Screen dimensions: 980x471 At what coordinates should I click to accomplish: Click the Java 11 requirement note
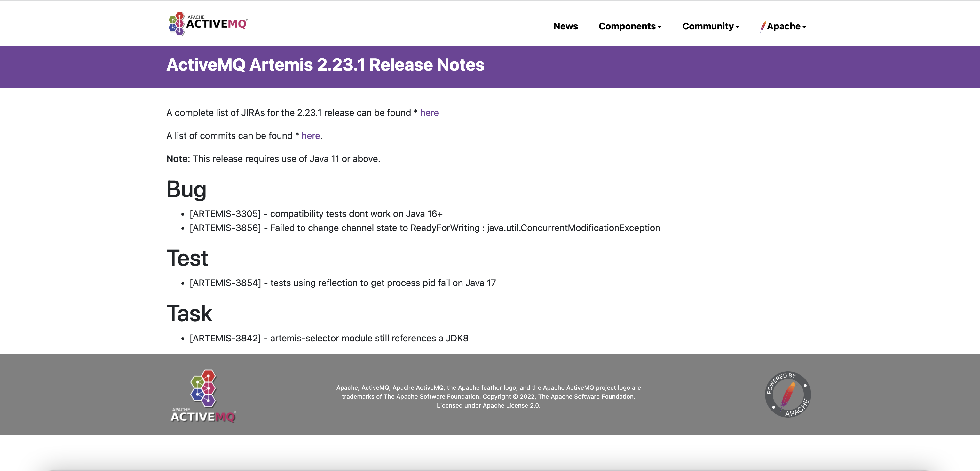pos(273,159)
